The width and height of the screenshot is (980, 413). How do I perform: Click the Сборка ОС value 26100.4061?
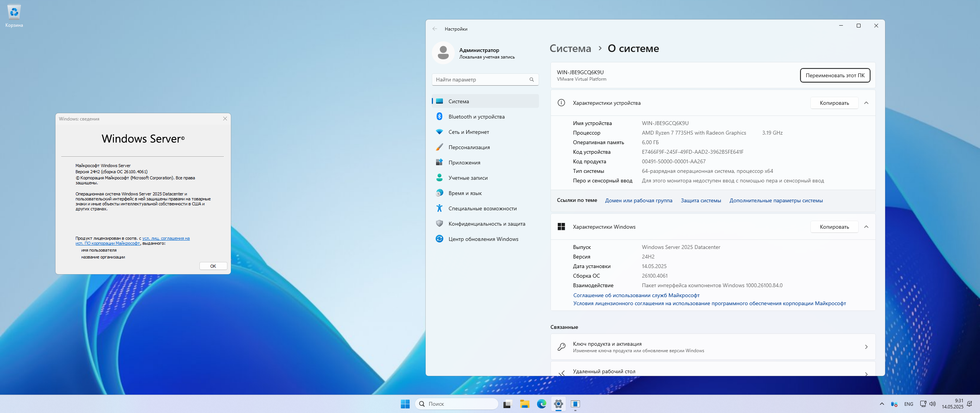tap(655, 276)
